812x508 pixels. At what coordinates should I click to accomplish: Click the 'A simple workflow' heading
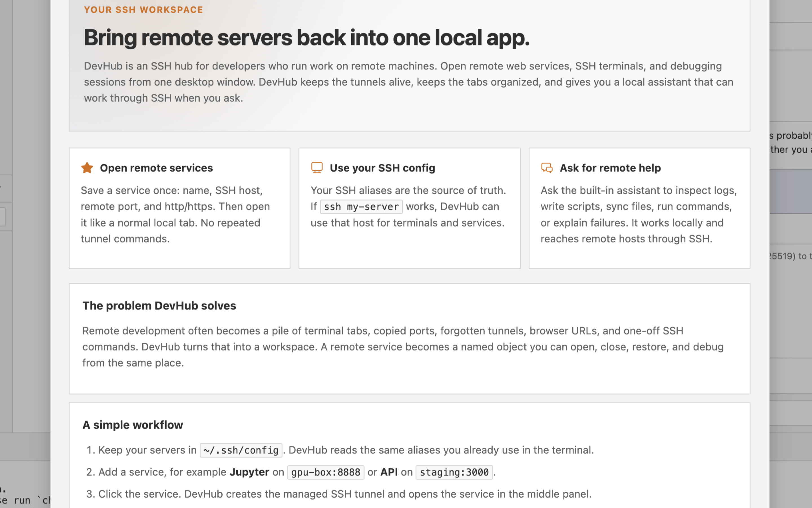point(133,425)
